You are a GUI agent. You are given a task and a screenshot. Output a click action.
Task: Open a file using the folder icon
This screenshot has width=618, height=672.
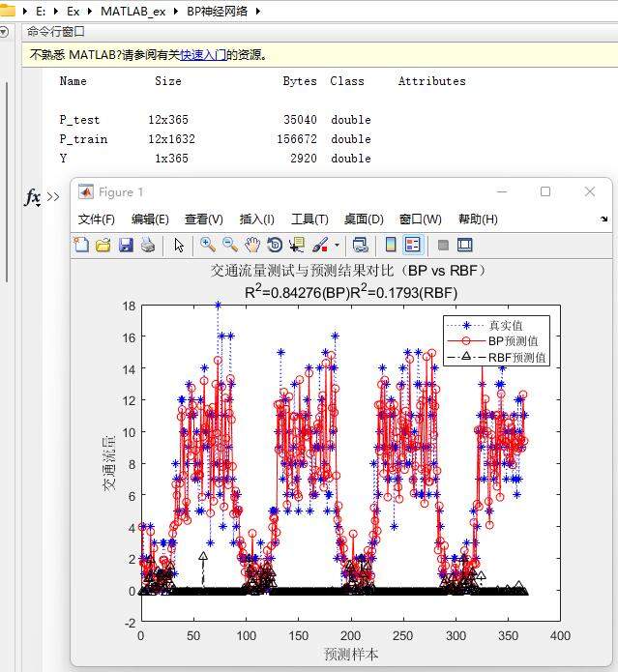point(103,246)
